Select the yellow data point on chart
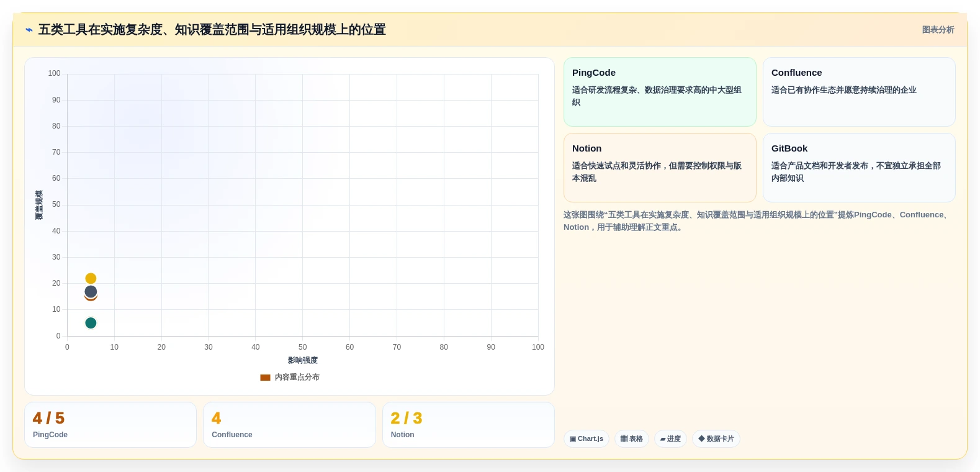980x472 pixels. pos(91,278)
